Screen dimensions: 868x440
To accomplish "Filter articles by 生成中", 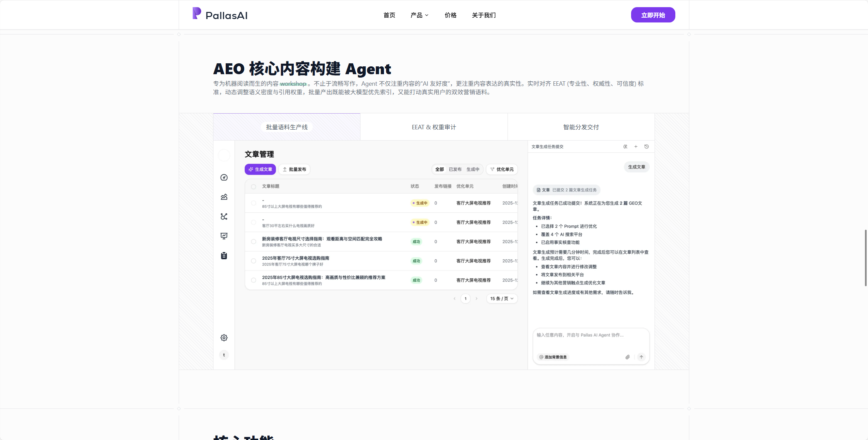I will (x=473, y=169).
